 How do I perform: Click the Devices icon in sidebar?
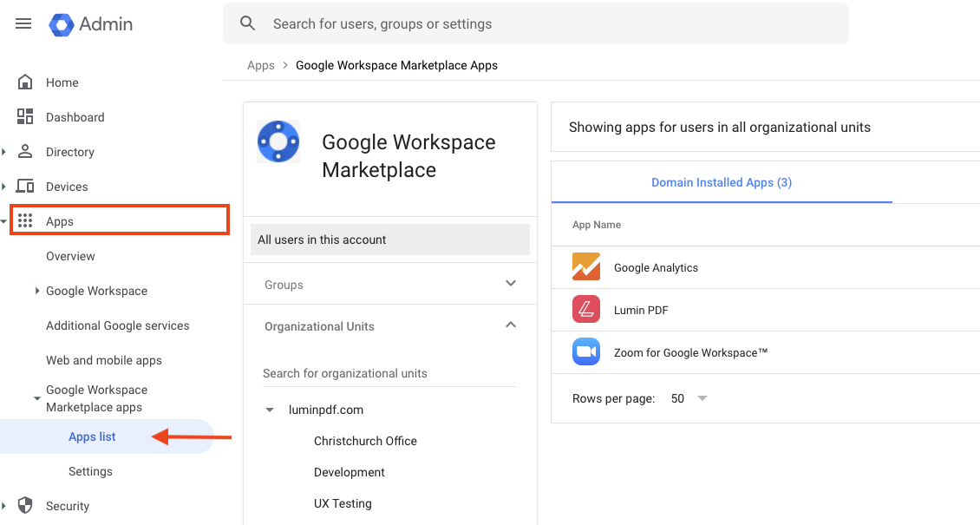pos(25,187)
